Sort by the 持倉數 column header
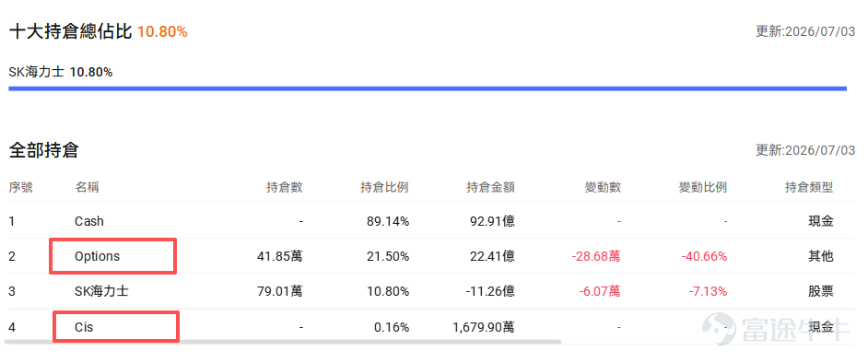The height and width of the screenshot is (363, 868). pos(285,188)
